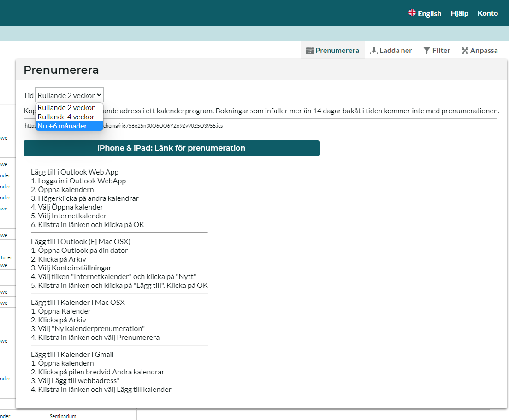This screenshot has width=509, height=420.
Task: Click the UK flag language icon
Action: [412, 12]
